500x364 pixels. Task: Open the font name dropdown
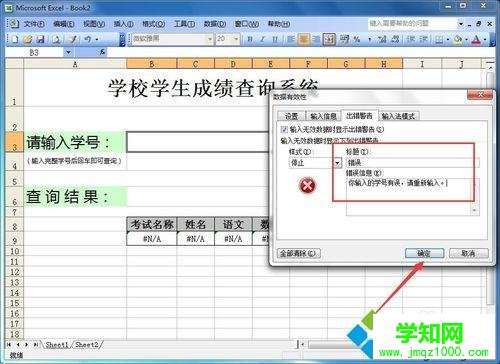point(210,39)
